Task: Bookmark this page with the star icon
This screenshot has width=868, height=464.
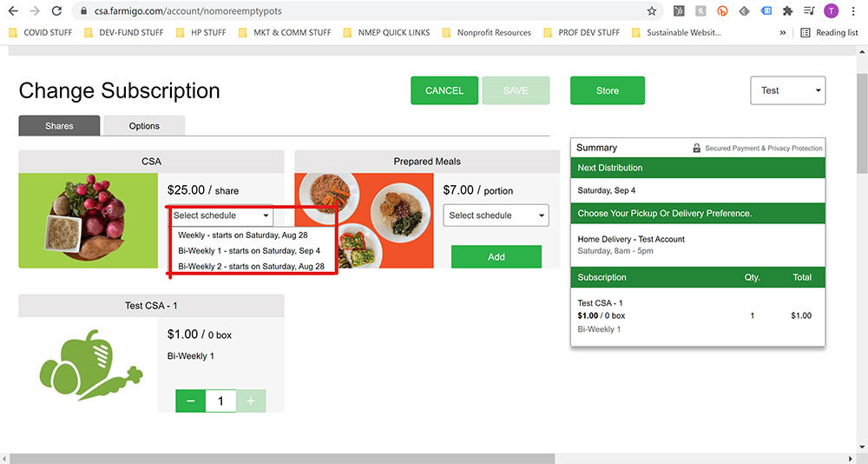Action: tap(652, 10)
